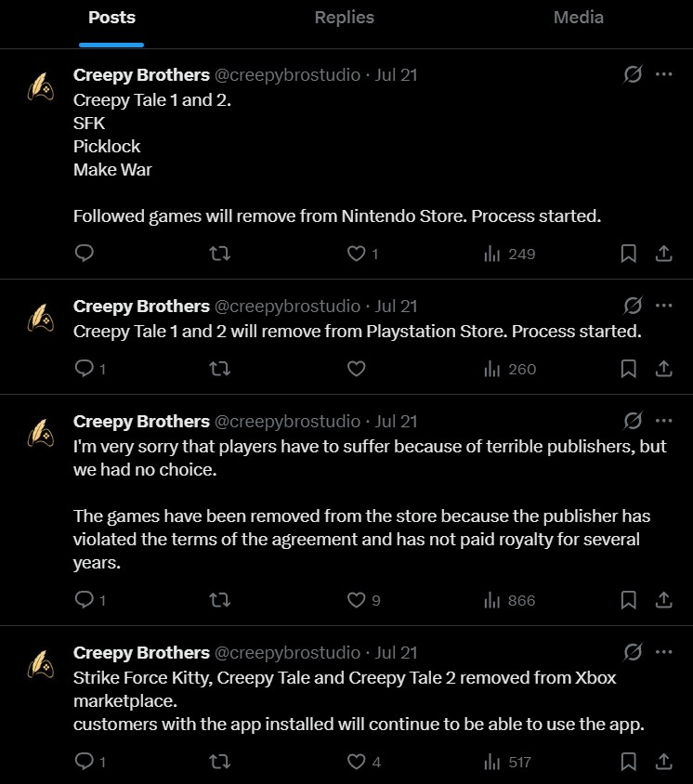Open more options on Nintendo Store post
The height and width of the screenshot is (784, 693).
click(663, 74)
